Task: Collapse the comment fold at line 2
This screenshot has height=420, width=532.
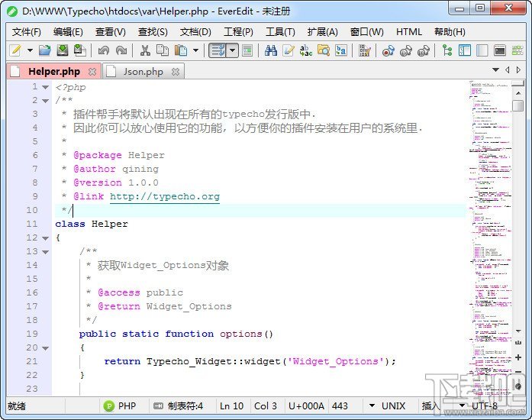Action: coord(45,101)
